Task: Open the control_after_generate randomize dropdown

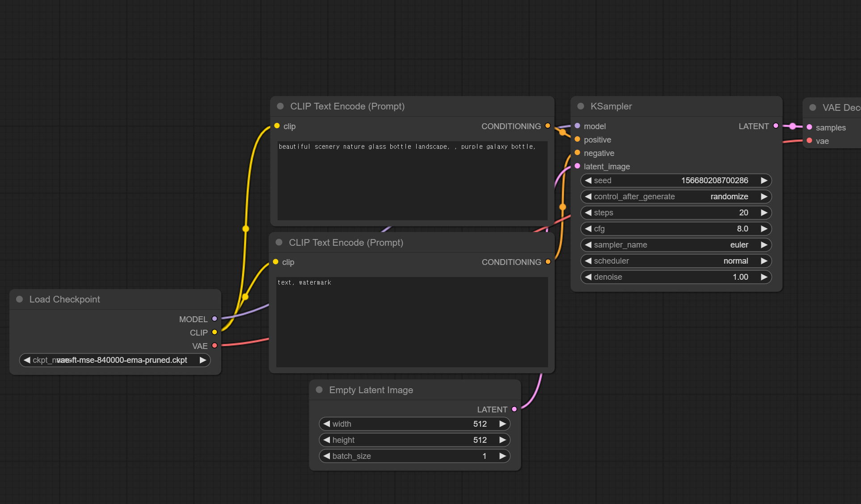Action: click(675, 197)
